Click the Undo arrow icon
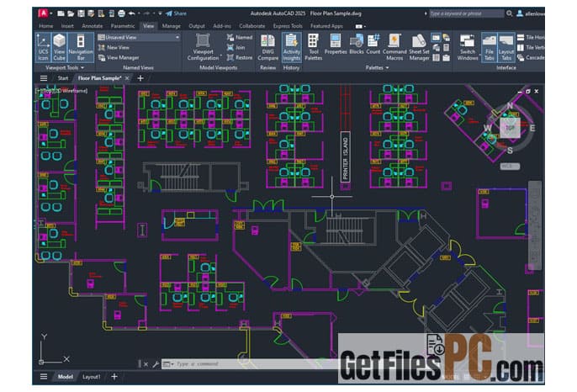Viewport: 577px width, 392px height. 131,13
